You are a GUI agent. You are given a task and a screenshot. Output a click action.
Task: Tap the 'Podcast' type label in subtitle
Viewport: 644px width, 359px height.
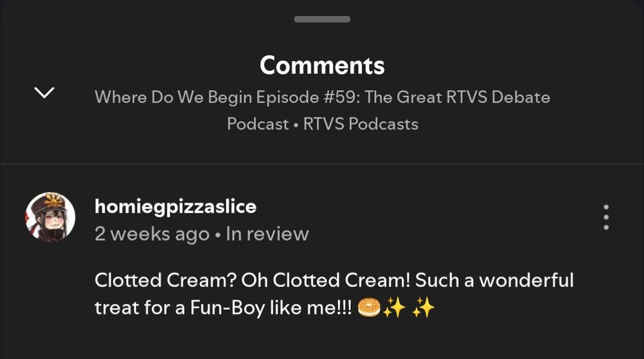point(258,124)
